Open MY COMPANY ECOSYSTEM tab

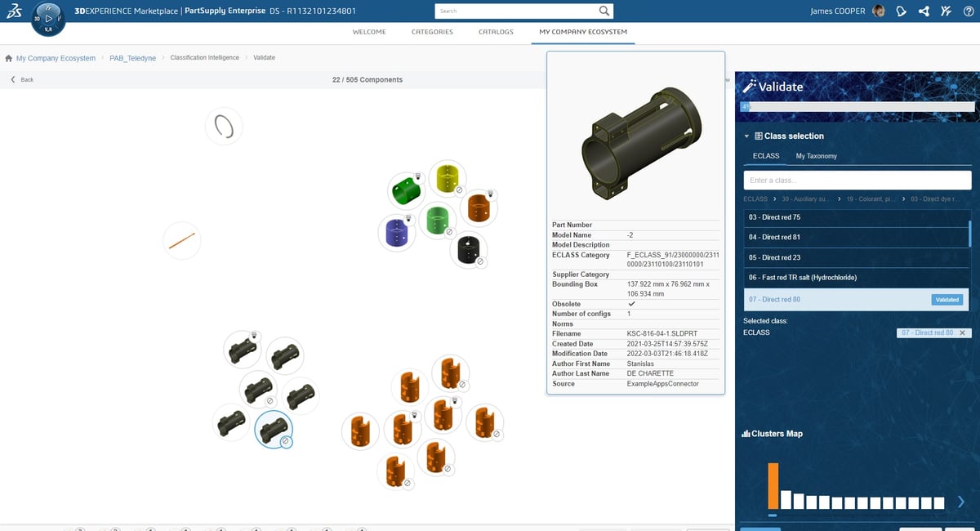click(582, 32)
